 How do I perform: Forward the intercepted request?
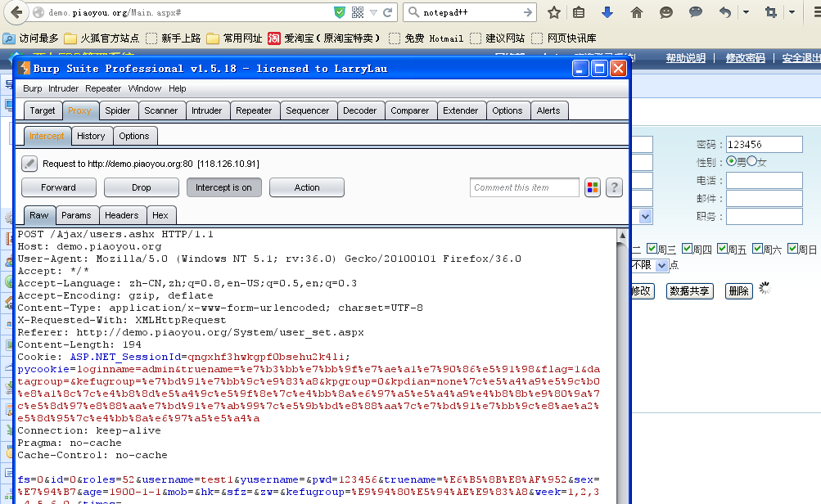[59, 187]
